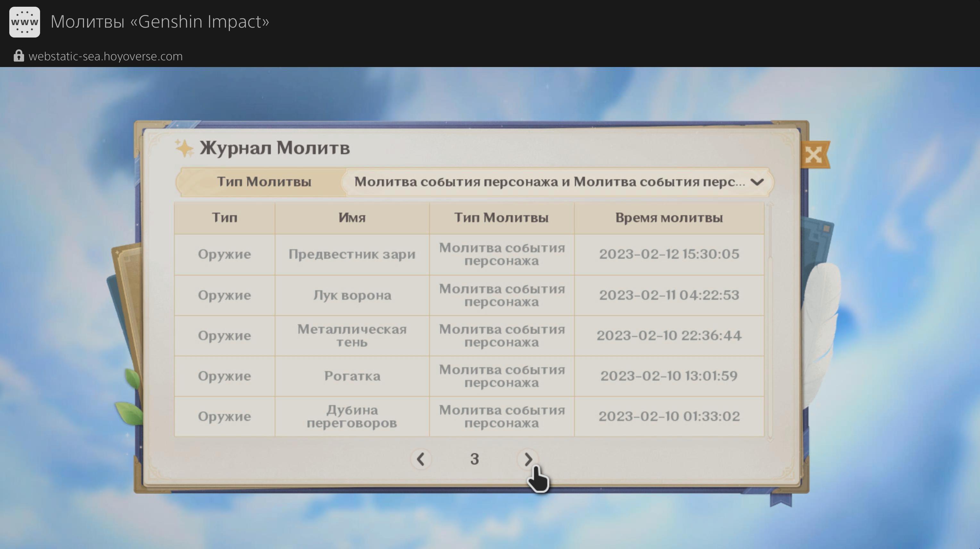Click the webstatic-sea.hoyoverse.com address

(x=105, y=56)
